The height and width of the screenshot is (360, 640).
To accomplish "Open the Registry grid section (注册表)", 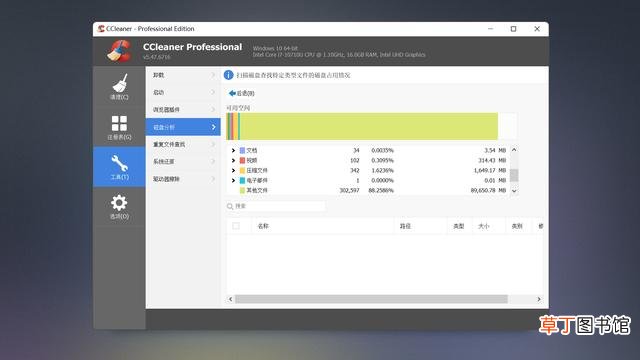I will point(119,127).
